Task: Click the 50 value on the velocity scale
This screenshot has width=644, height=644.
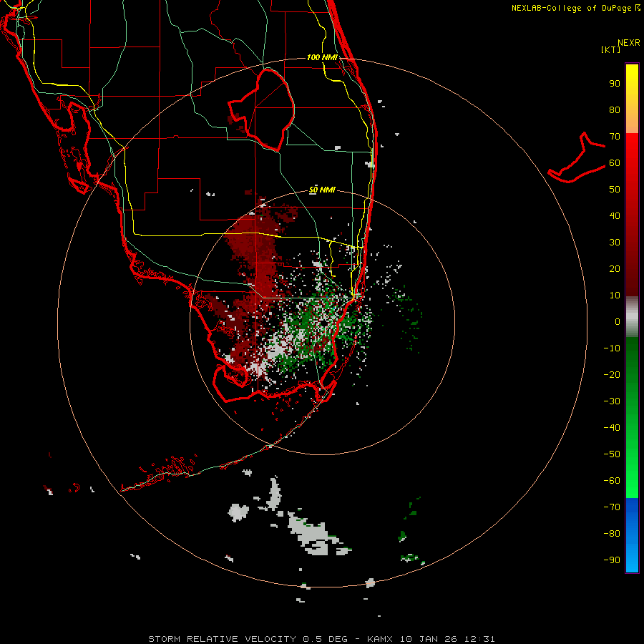Action: (x=615, y=190)
